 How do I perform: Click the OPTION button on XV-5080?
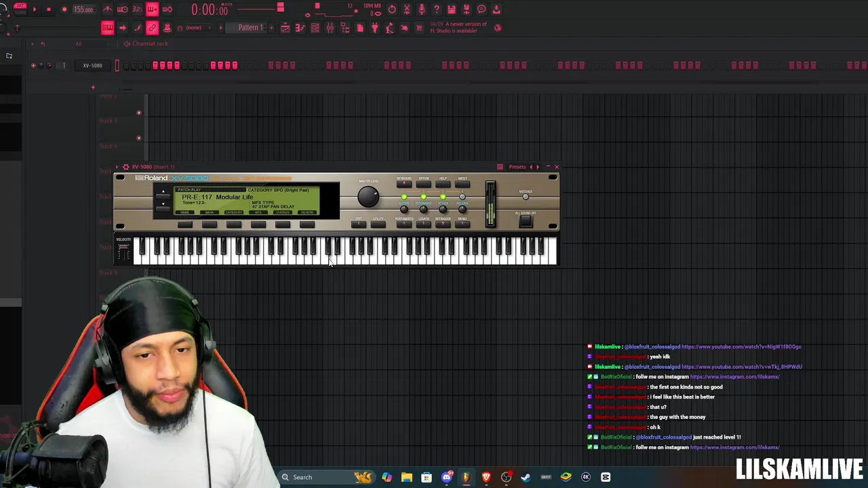pos(424,184)
